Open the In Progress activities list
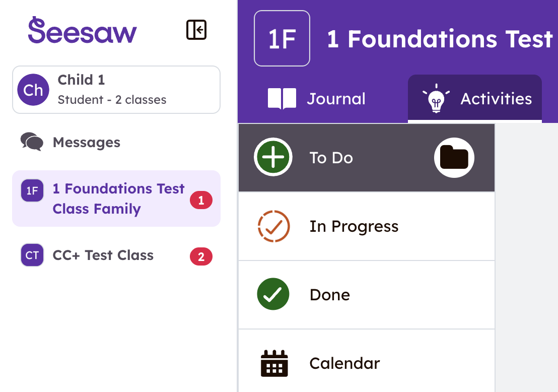 (367, 226)
